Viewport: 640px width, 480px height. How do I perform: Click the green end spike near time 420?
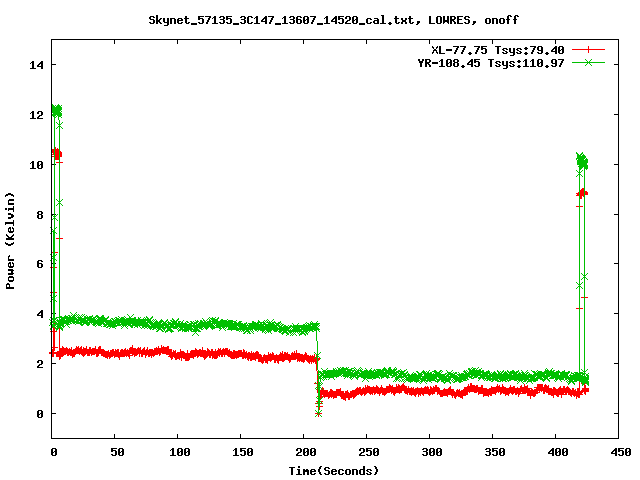[x=582, y=162]
